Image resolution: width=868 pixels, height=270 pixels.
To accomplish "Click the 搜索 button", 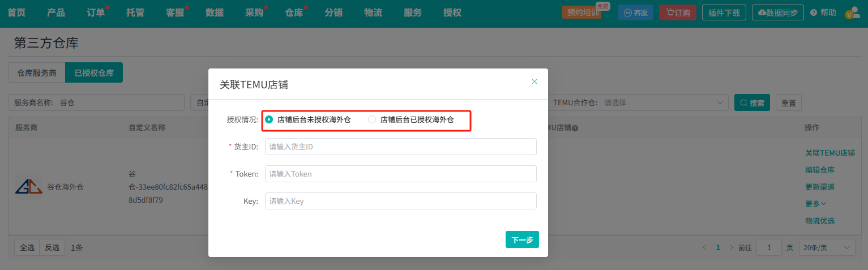I will 752,102.
